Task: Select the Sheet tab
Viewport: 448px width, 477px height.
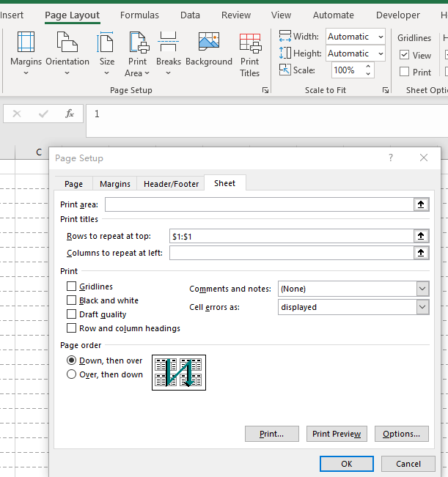Action: pos(225,183)
